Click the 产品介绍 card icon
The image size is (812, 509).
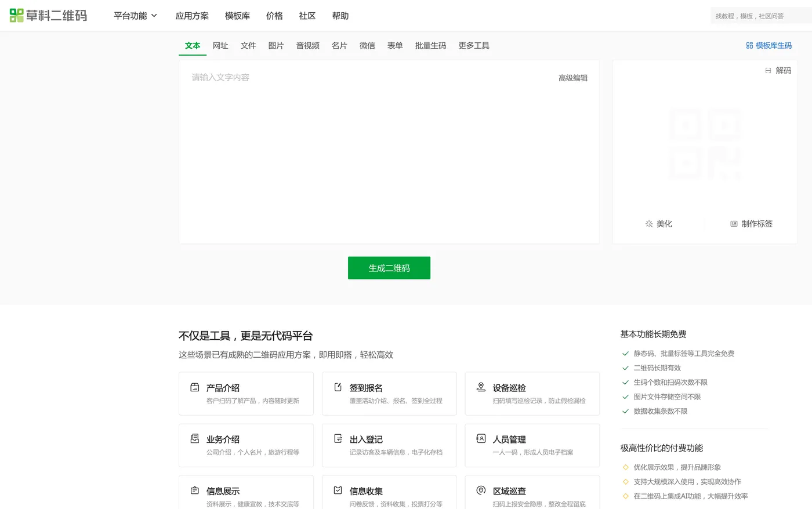pos(195,387)
